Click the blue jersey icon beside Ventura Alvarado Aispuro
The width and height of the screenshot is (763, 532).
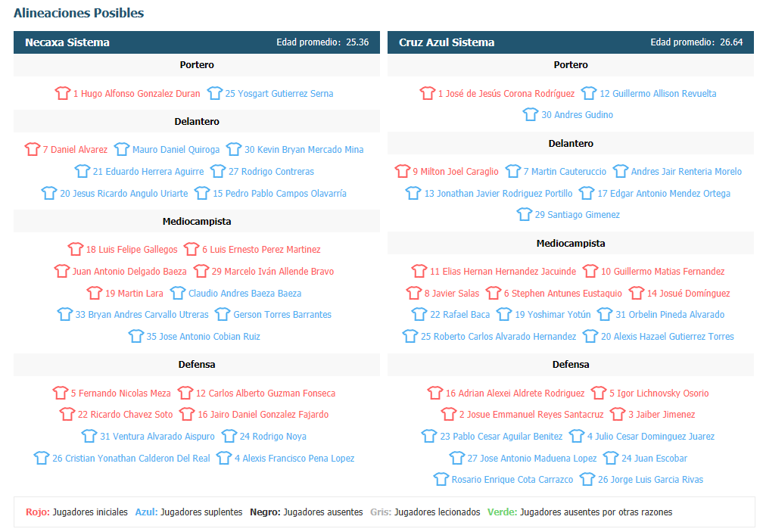(89, 436)
